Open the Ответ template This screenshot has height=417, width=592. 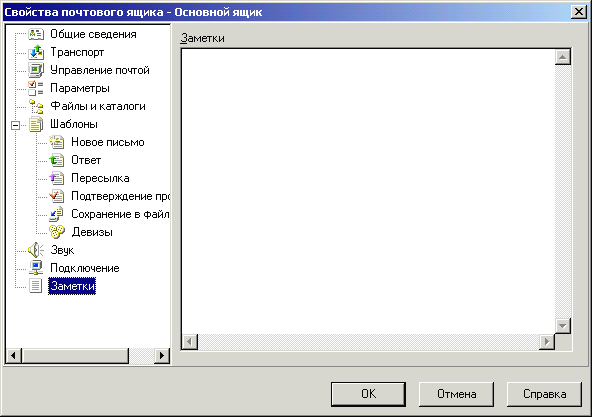pos(86,160)
